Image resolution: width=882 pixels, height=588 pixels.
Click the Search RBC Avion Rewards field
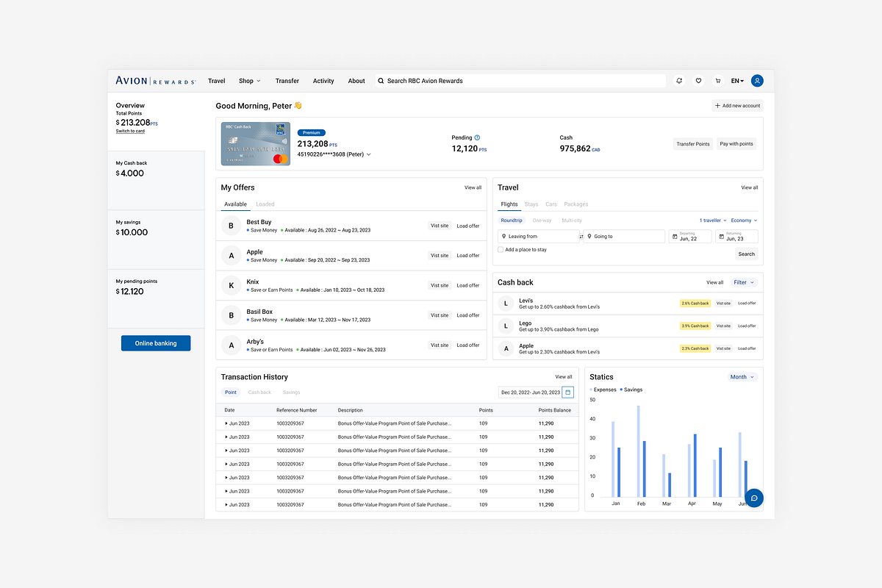click(520, 81)
